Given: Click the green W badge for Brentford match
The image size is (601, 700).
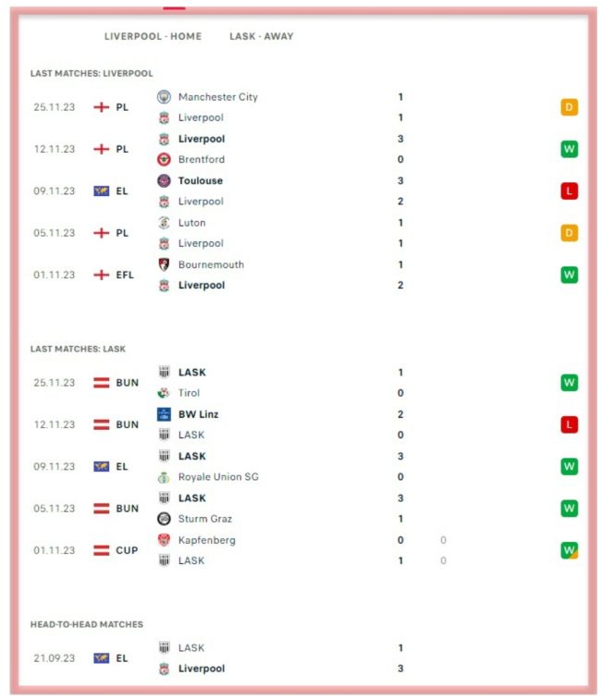Looking at the screenshot, I should [x=569, y=149].
